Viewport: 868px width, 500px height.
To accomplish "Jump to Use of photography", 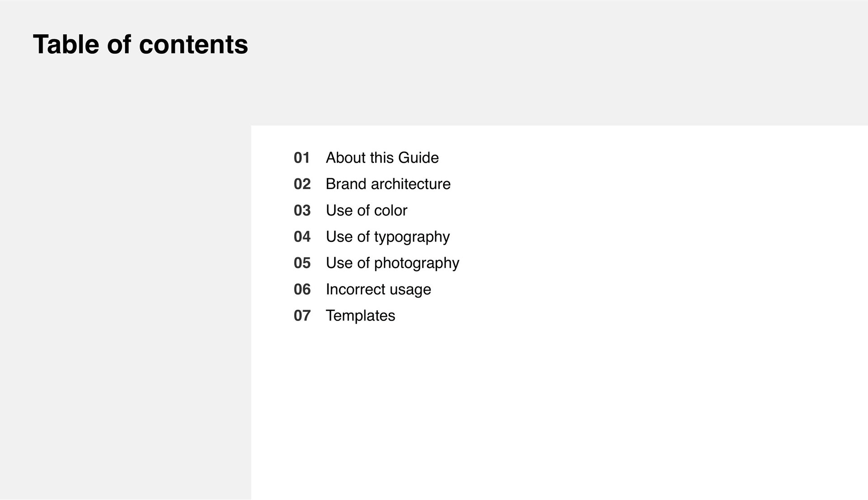I will 392,263.
